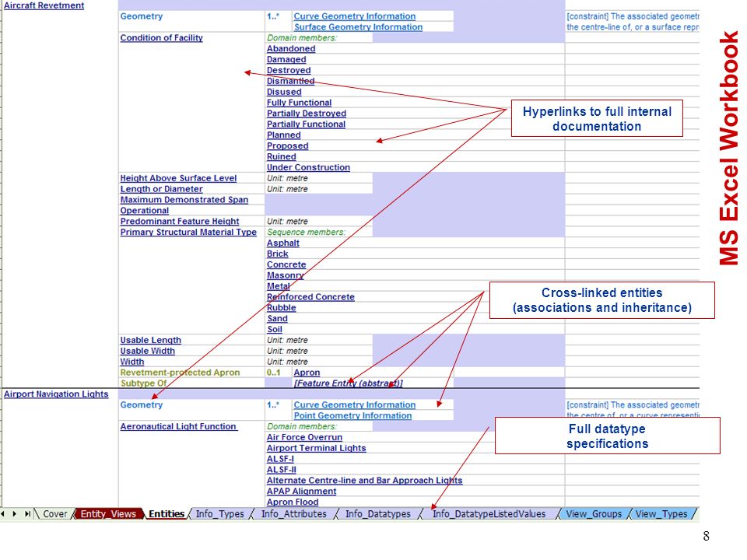Open the Apron associated entity link
This screenshot has width=747, height=560.
307,373
